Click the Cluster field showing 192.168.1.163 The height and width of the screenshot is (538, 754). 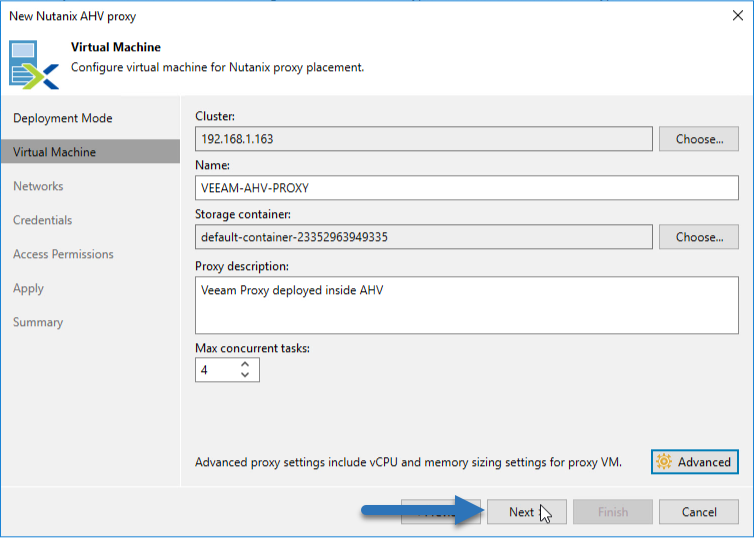(x=424, y=139)
